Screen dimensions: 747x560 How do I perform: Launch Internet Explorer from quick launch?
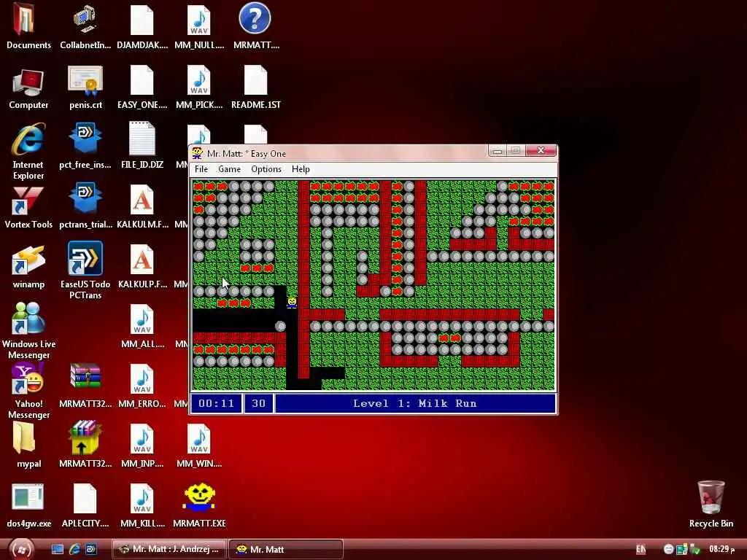(74, 550)
